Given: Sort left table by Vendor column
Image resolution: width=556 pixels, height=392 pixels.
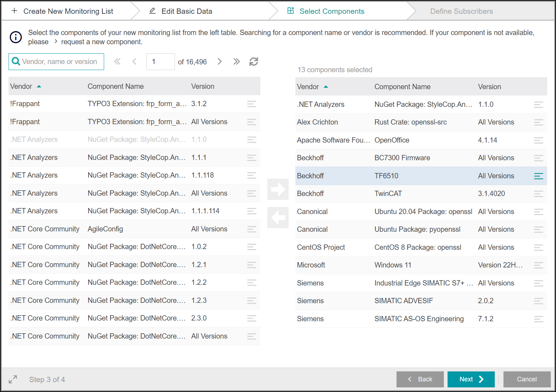Looking at the screenshot, I should (x=25, y=86).
